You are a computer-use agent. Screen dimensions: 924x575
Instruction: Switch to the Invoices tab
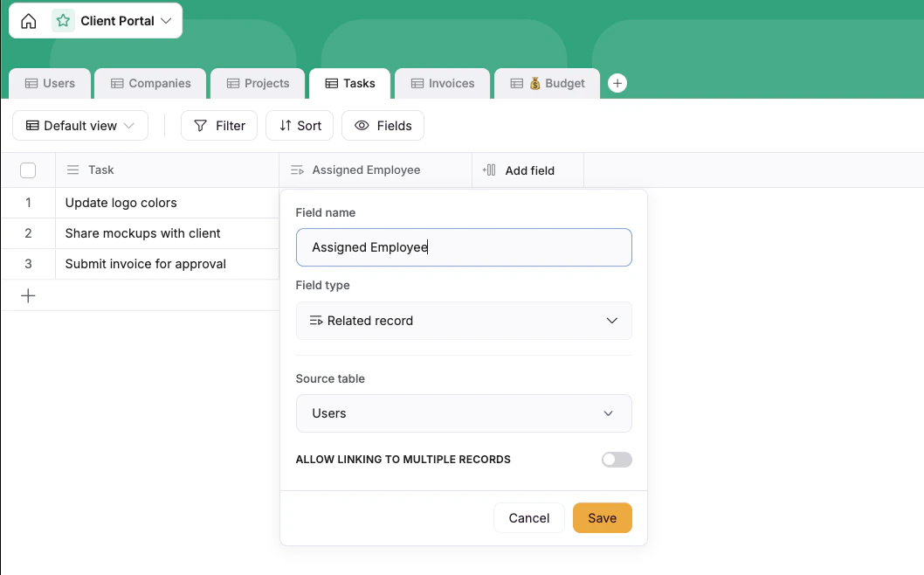click(x=443, y=83)
